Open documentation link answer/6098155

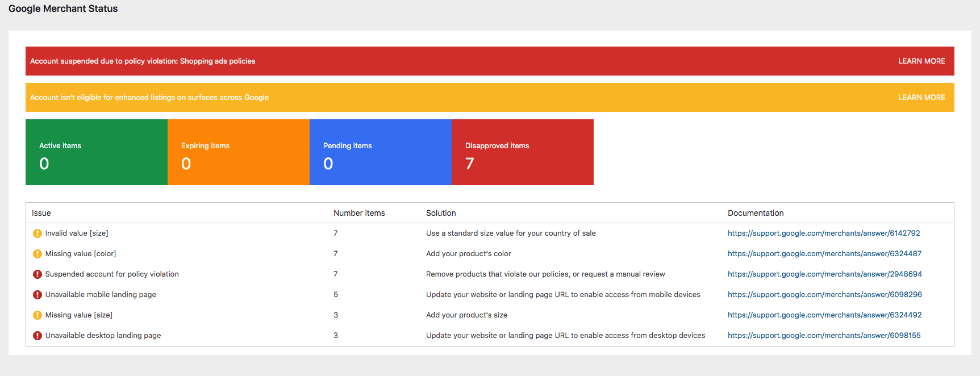coord(824,336)
